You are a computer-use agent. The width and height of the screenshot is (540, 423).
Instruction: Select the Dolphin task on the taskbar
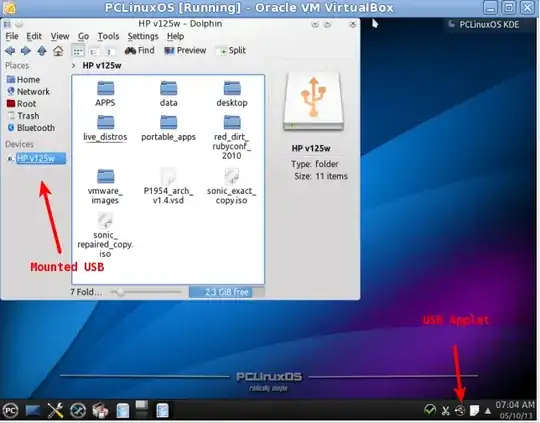[162, 411]
